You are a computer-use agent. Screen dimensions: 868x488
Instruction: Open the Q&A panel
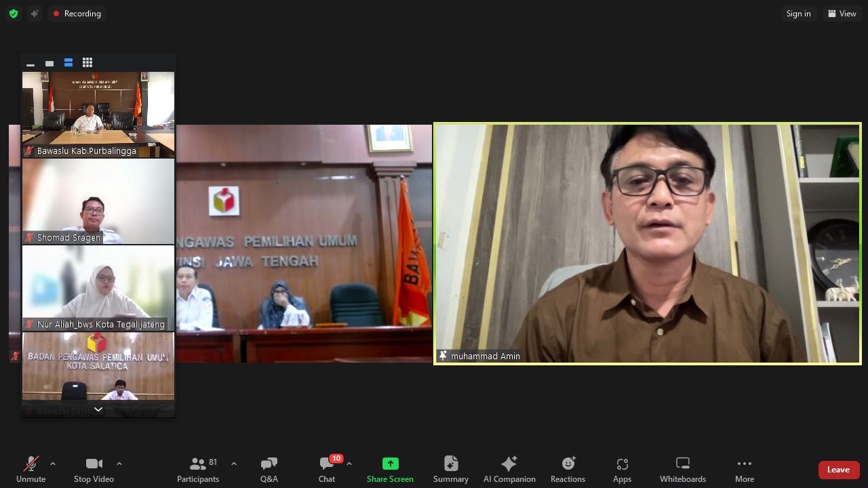click(269, 469)
